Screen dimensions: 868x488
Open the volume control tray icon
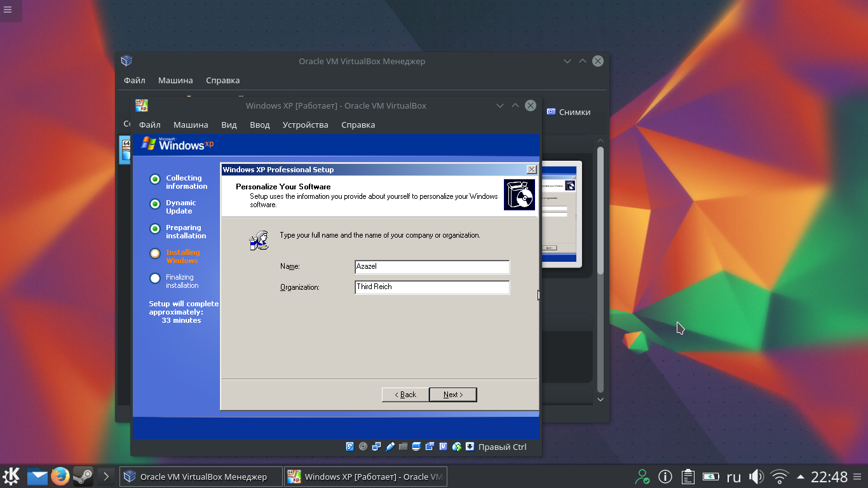pyautogui.click(x=756, y=476)
